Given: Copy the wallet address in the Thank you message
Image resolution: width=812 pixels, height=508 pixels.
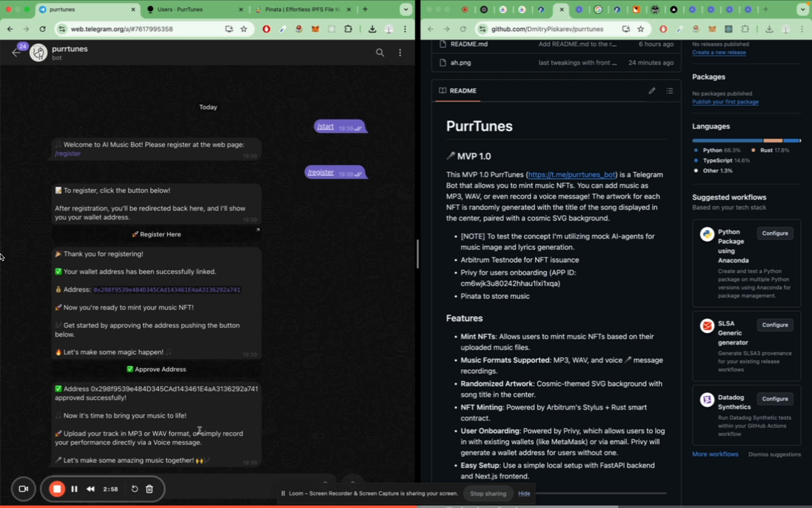Looking at the screenshot, I should (x=167, y=290).
